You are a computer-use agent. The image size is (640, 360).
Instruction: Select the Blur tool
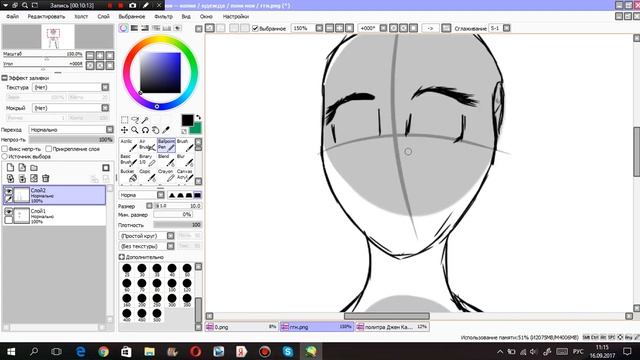[185, 160]
